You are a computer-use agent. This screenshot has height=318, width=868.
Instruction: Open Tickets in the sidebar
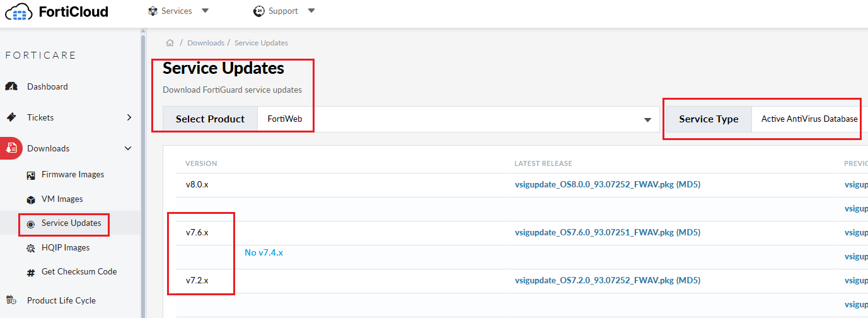(x=40, y=117)
